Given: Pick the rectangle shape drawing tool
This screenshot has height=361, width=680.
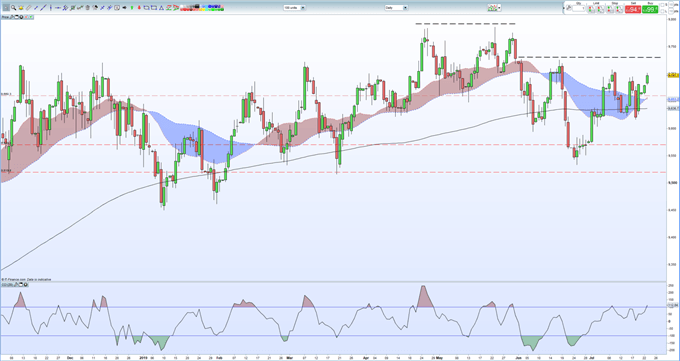Looking at the screenshot, I should tap(154, 8).
